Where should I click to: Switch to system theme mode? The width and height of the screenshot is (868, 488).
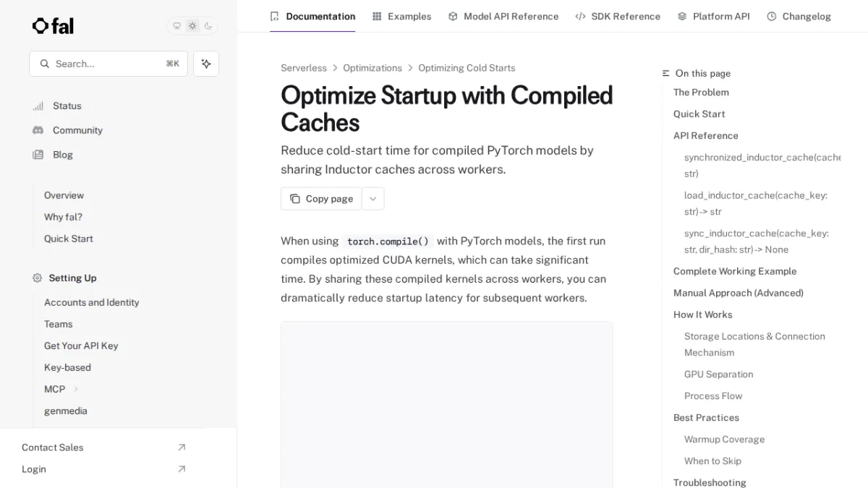pos(176,26)
